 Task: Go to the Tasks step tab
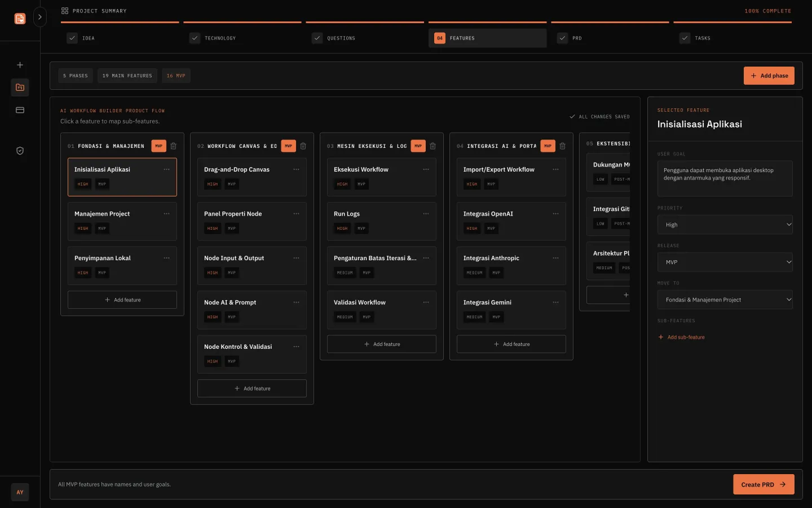point(732,38)
